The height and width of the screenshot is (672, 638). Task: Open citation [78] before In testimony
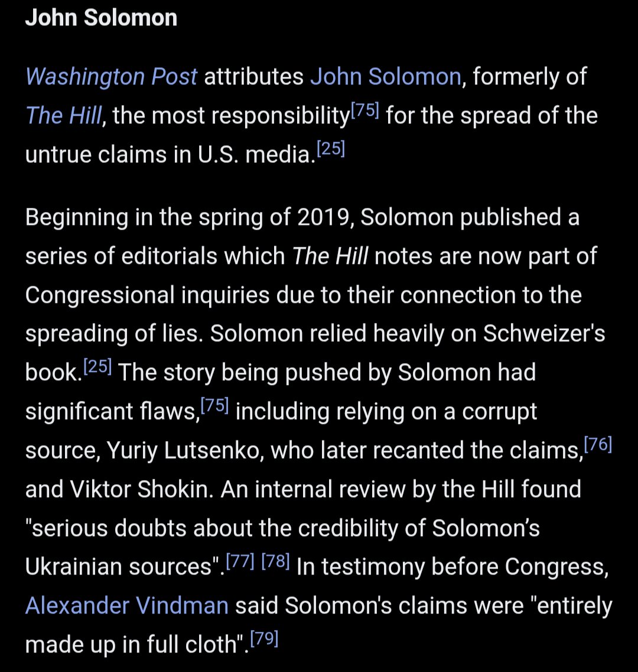(275, 560)
